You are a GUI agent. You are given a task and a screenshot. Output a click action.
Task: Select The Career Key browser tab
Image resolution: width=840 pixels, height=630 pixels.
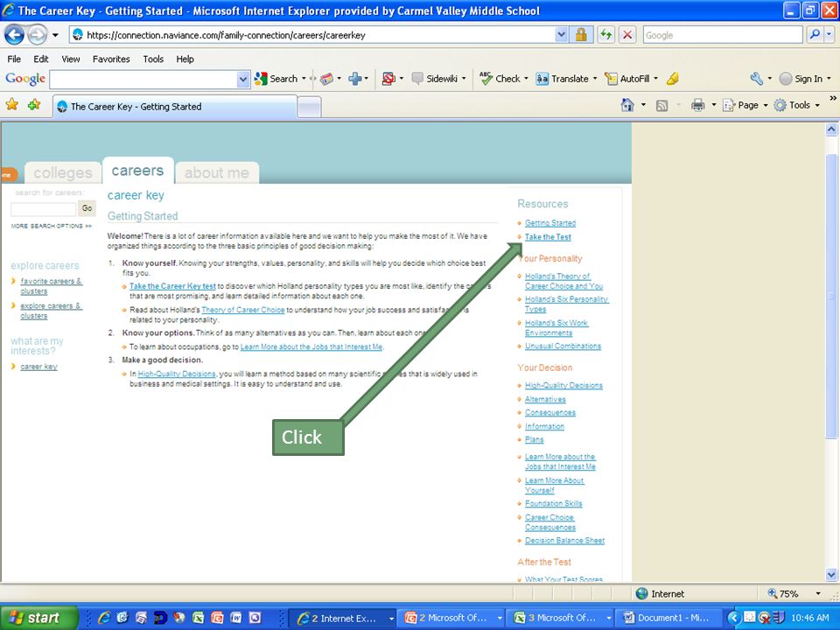pyautogui.click(x=175, y=107)
